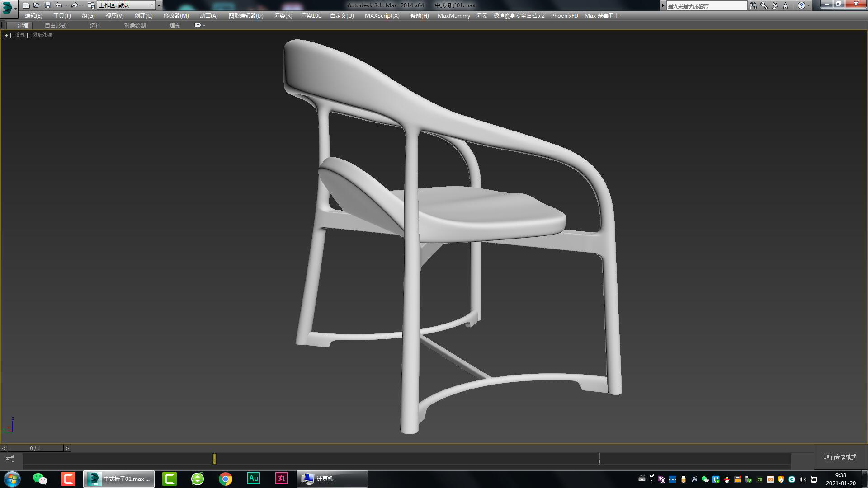Click the Favorites star icon near the help area
Viewport: 868px width, 488px height.
pos(785,5)
